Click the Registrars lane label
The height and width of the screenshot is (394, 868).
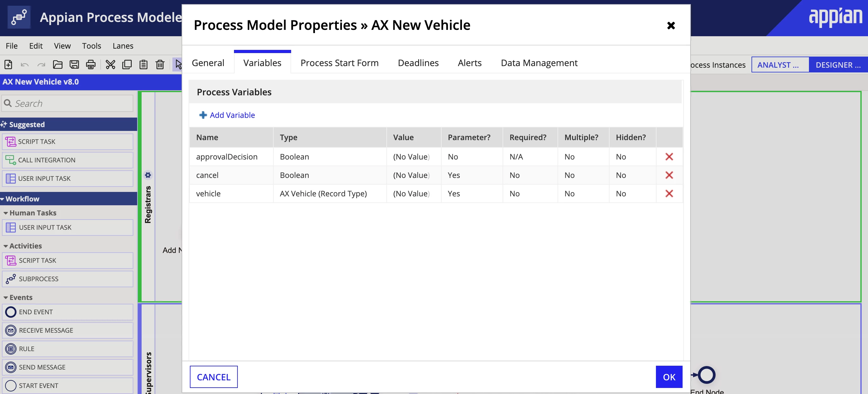(x=148, y=205)
